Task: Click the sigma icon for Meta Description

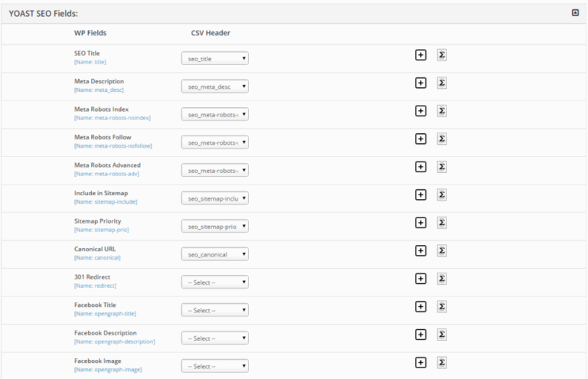Action: (442, 83)
